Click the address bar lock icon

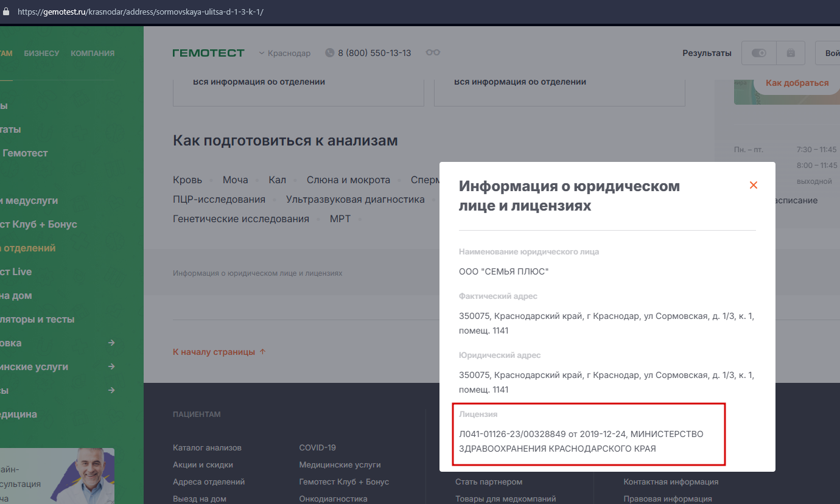point(7,12)
